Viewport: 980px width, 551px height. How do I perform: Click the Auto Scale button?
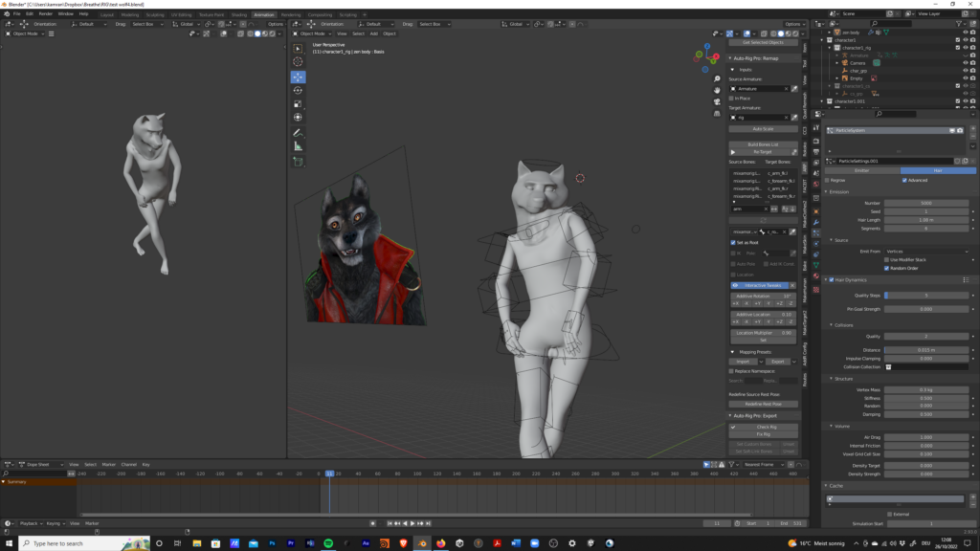(x=763, y=129)
